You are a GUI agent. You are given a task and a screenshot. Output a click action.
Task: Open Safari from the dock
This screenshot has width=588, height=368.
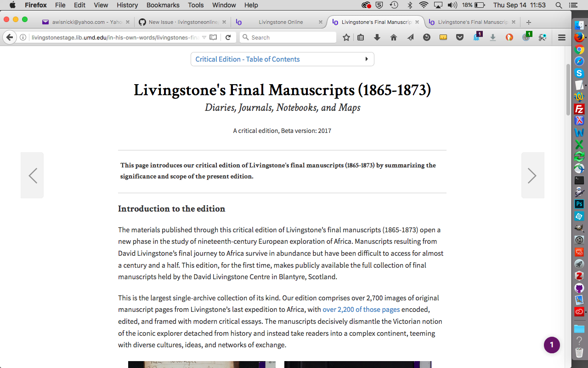tap(579, 61)
